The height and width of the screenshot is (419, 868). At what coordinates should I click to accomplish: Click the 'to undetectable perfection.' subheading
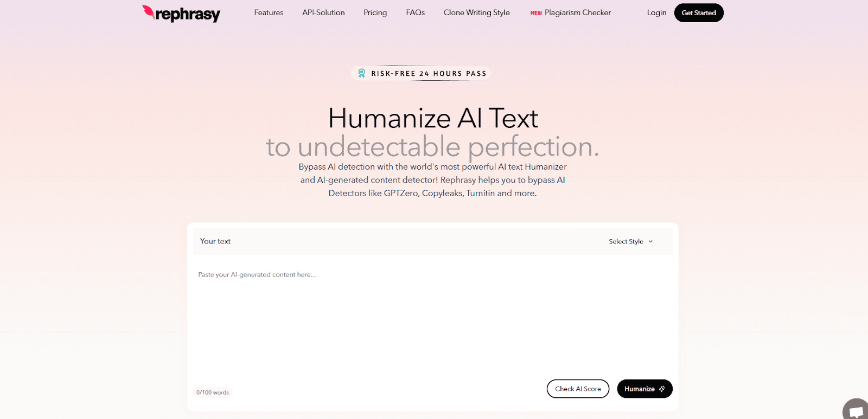tap(432, 146)
